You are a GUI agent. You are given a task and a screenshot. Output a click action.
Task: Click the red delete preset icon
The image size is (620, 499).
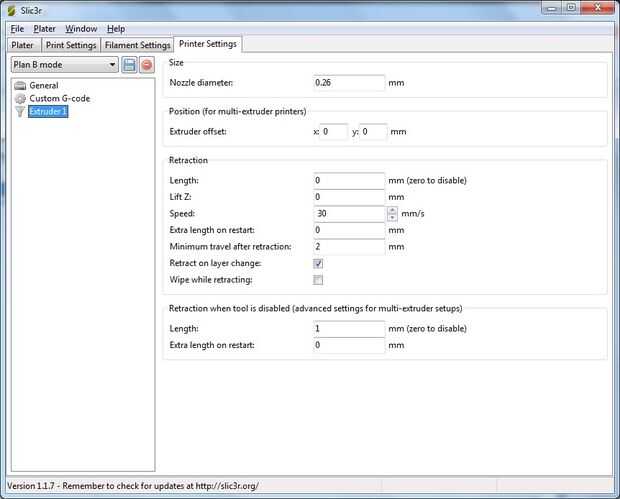click(147, 65)
